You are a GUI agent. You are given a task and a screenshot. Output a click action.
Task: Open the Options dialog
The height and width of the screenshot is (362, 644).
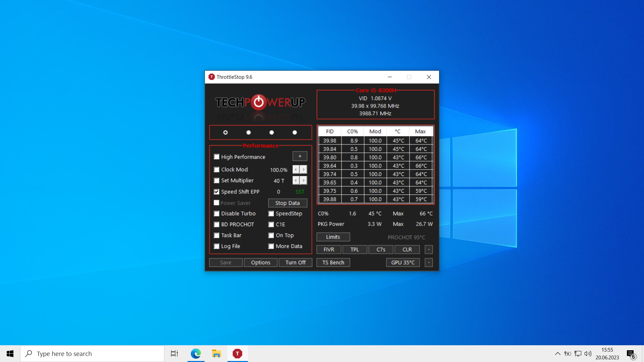pos(261,262)
